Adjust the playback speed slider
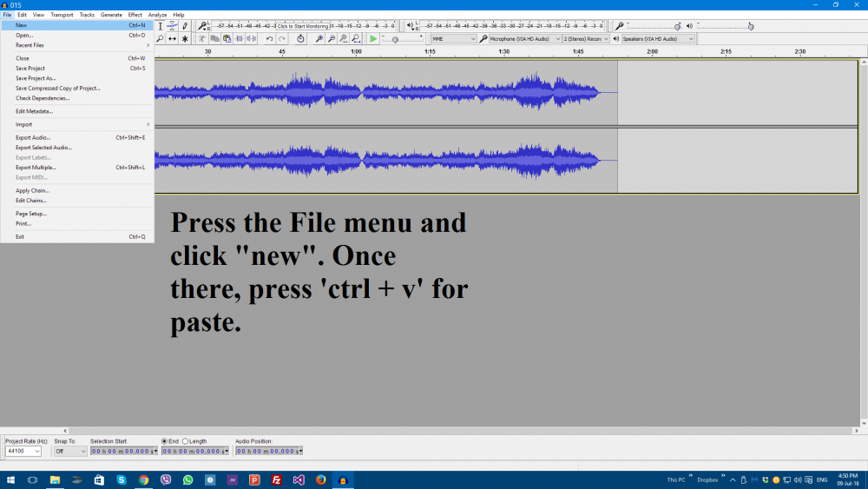868x489 pixels. (395, 40)
